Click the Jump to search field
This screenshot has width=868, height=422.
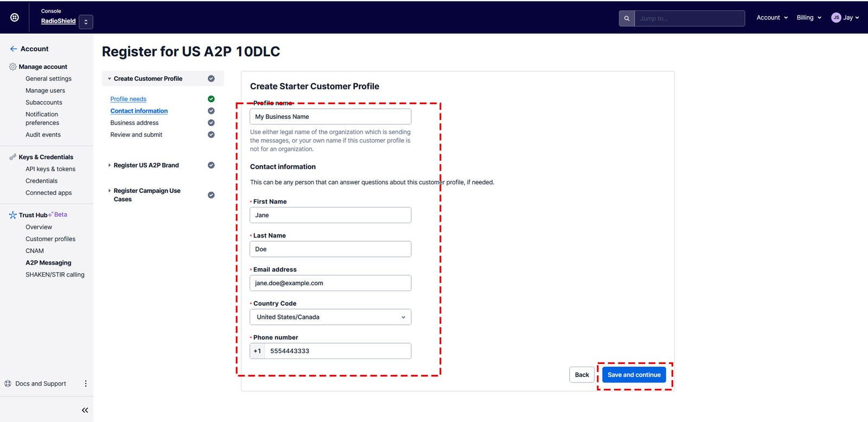tap(690, 18)
